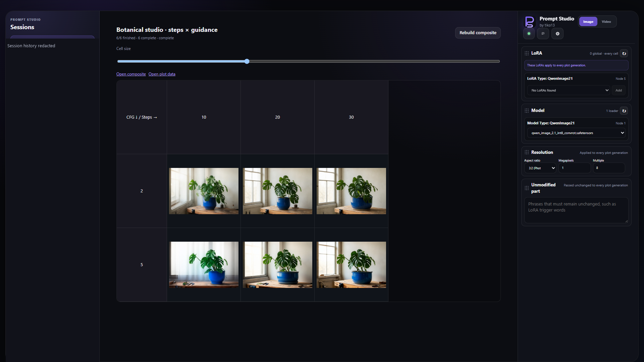Screen dimensions: 644x362
Task: Click 'These LoRAs apply to every plot generation' notice
Action: coord(576,65)
